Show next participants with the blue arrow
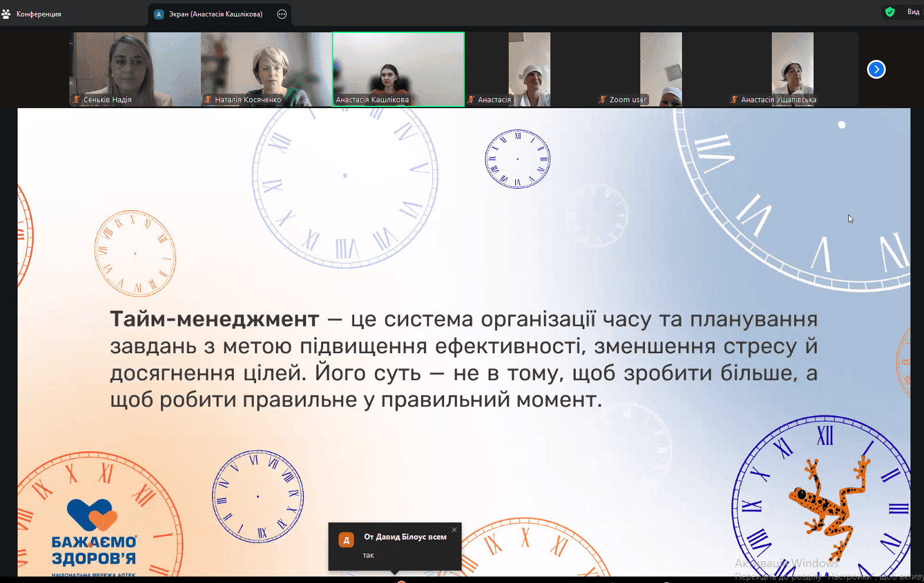The height and width of the screenshot is (583, 924). (876, 69)
